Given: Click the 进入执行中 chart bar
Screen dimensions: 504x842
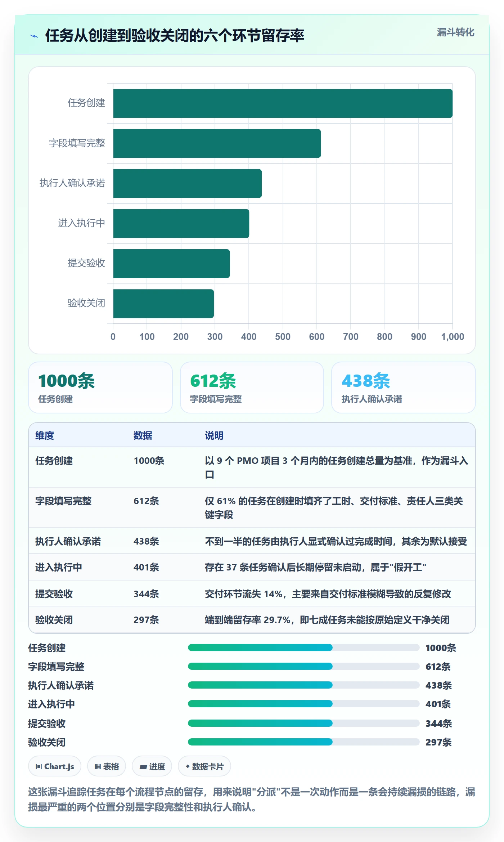Looking at the screenshot, I should point(181,223).
